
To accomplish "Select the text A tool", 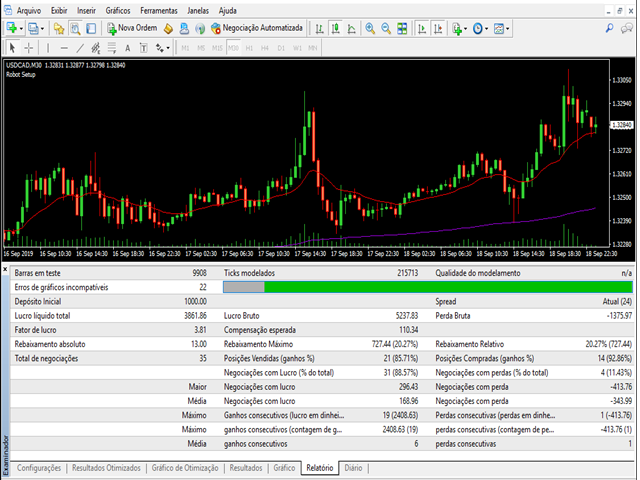I will (x=127, y=48).
